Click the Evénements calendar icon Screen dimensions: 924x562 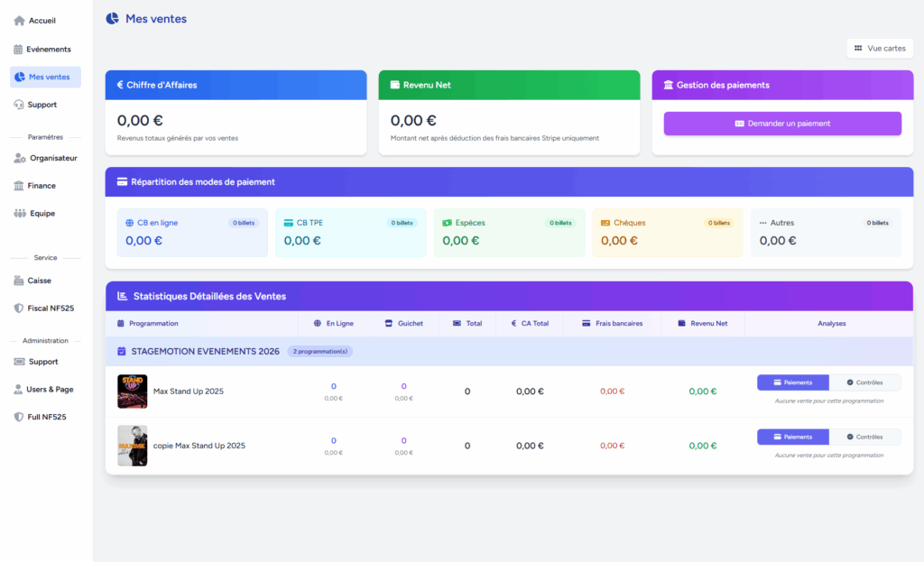click(x=18, y=50)
